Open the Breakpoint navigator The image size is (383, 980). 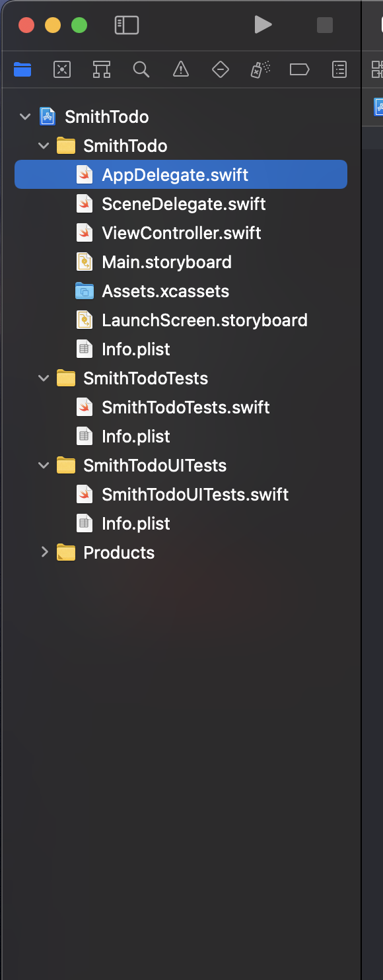tap(300, 69)
